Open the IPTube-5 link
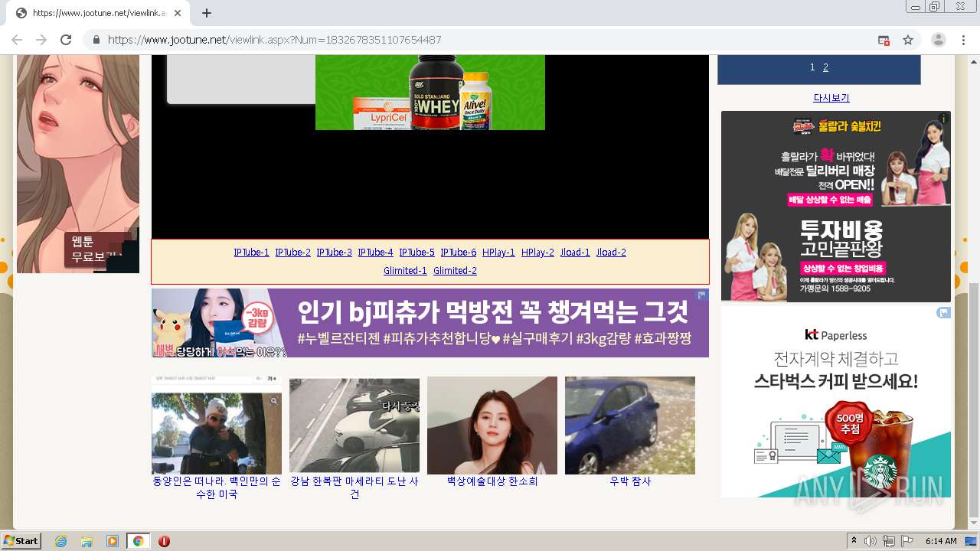Image resolution: width=980 pixels, height=551 pixels. tap(416, 253)
